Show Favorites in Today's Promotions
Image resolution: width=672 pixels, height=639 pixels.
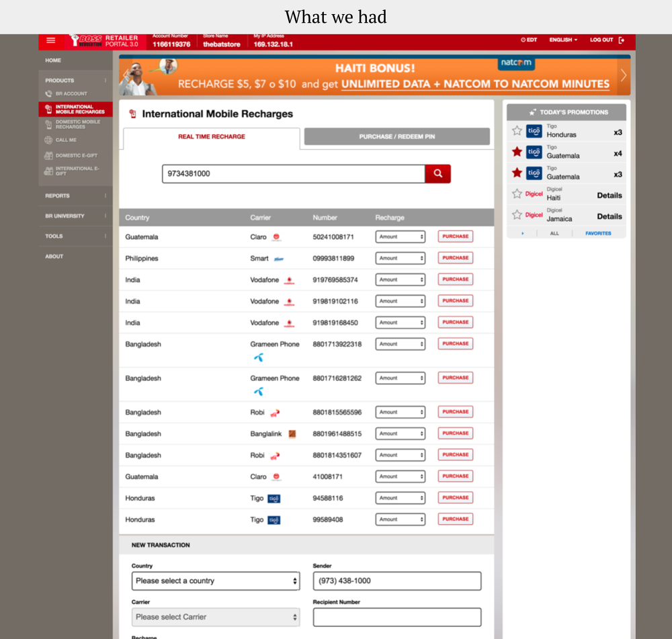click(x=597, y=233)
